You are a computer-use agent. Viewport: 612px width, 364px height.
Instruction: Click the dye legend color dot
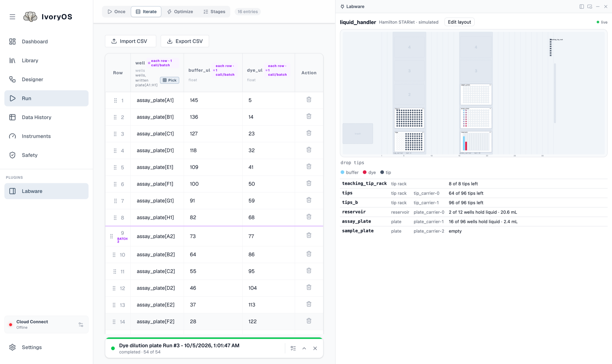click(x=365, y=172)
